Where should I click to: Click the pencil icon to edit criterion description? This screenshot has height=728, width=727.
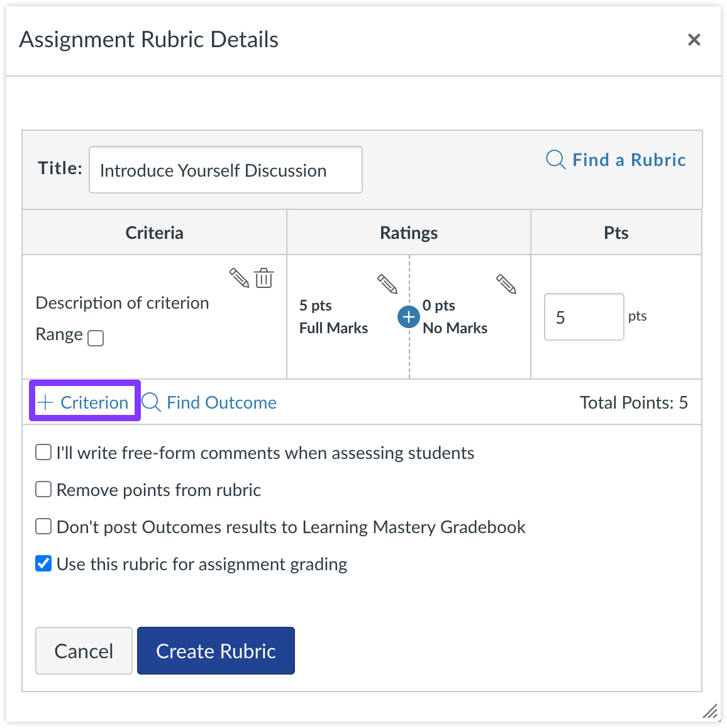[x=239, y=278]
